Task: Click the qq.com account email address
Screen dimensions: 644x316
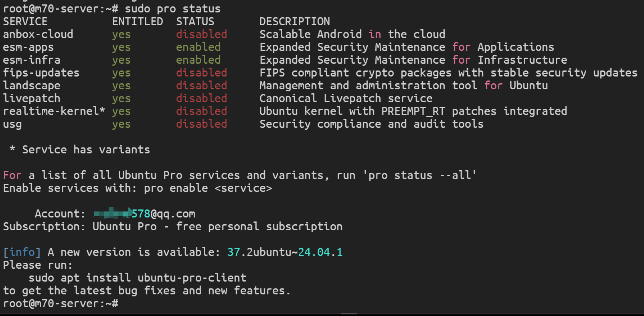Action: [145, 214]
